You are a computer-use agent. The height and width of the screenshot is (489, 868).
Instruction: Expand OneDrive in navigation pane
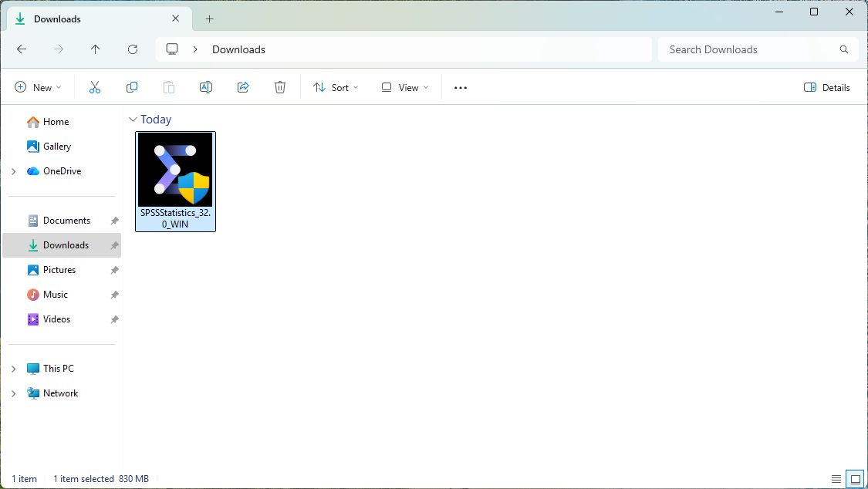click(14, 171)
